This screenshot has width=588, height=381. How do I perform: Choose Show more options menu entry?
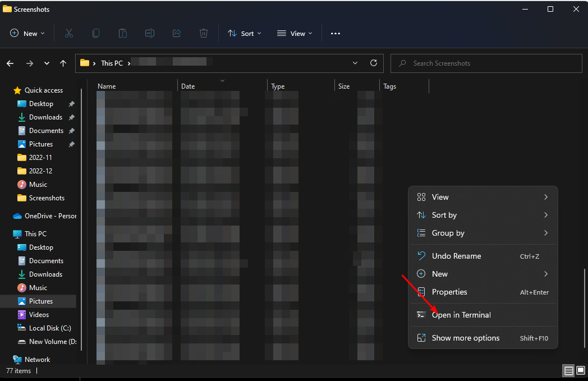coord(465,338)
